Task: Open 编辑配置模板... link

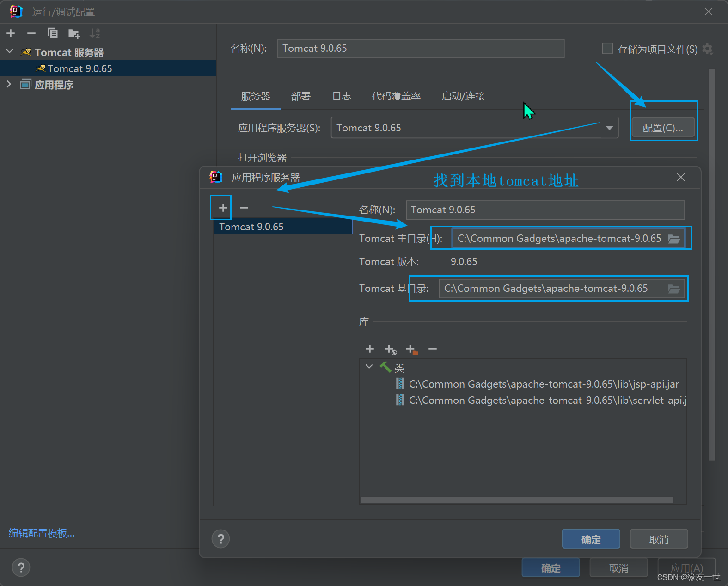Action: 42,533
